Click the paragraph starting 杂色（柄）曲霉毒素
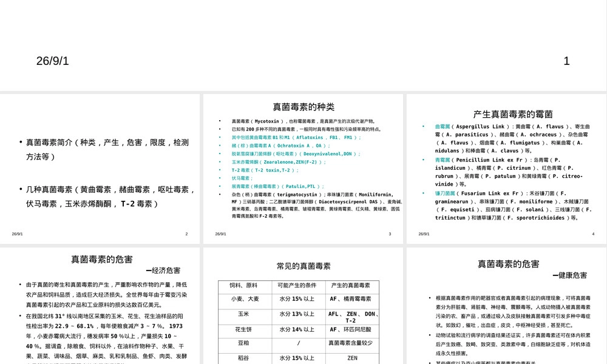The height and width of the screenshot is (364, 607). point(317,205)
